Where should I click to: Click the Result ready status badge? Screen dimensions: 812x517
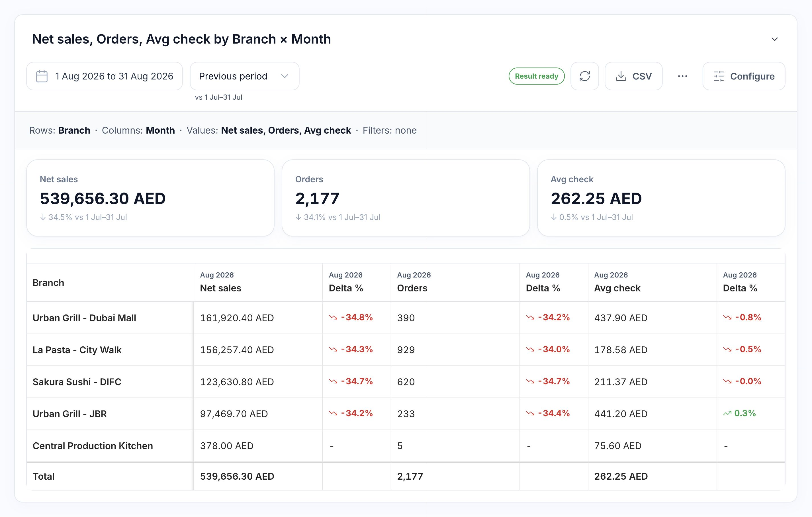point(537,76)
